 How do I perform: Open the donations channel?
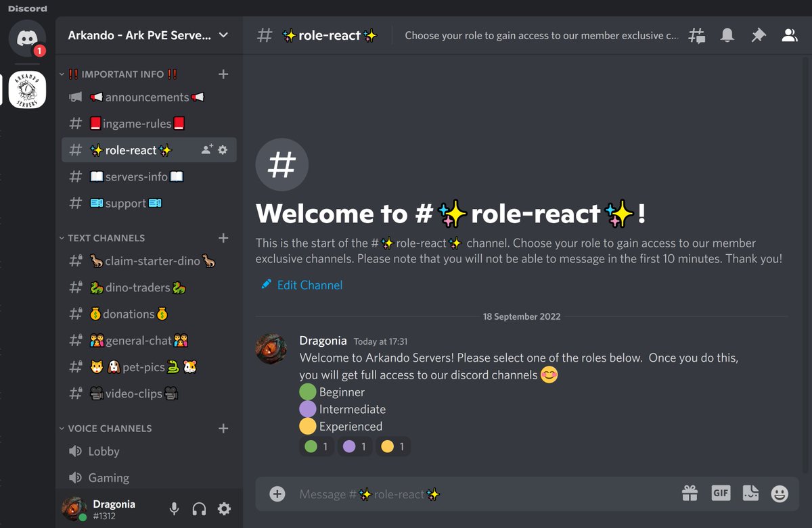pyautogui.click(x=149, y=314)
